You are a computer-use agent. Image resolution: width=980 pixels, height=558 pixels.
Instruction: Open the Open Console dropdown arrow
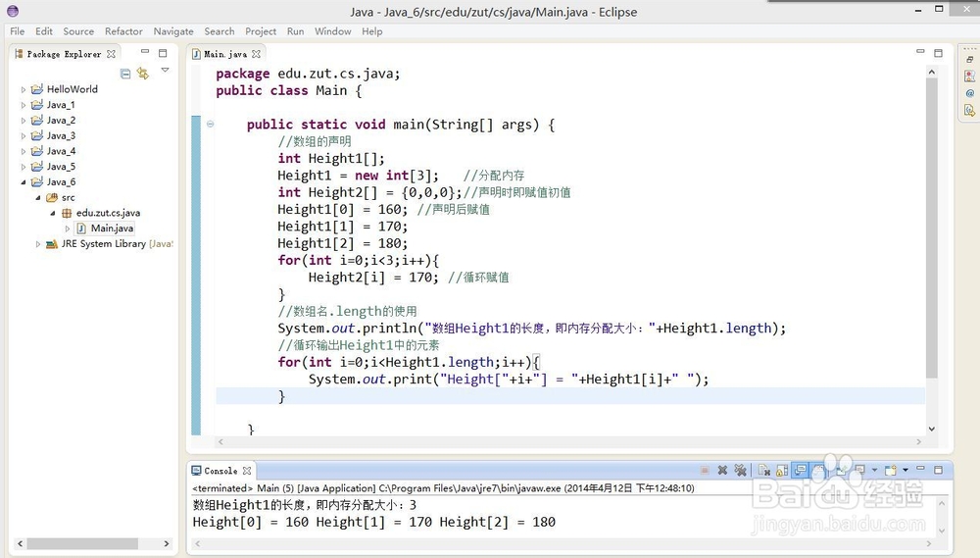(905, 471)
